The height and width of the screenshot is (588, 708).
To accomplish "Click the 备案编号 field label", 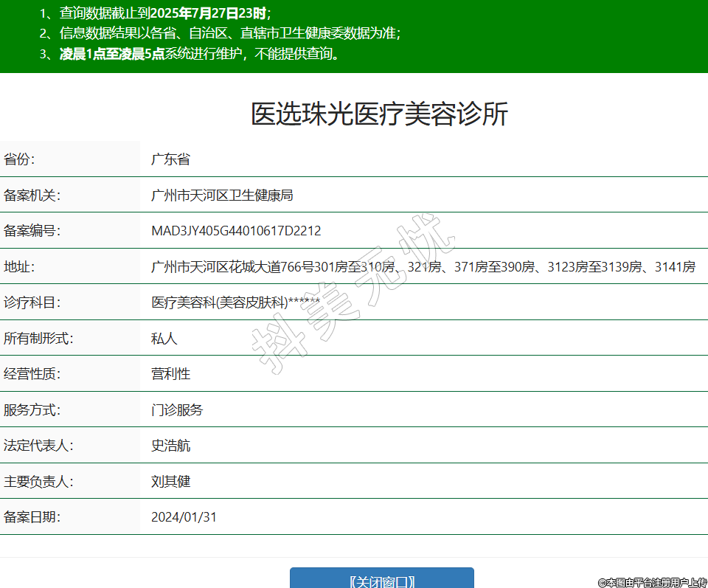I will click(32, 231).
